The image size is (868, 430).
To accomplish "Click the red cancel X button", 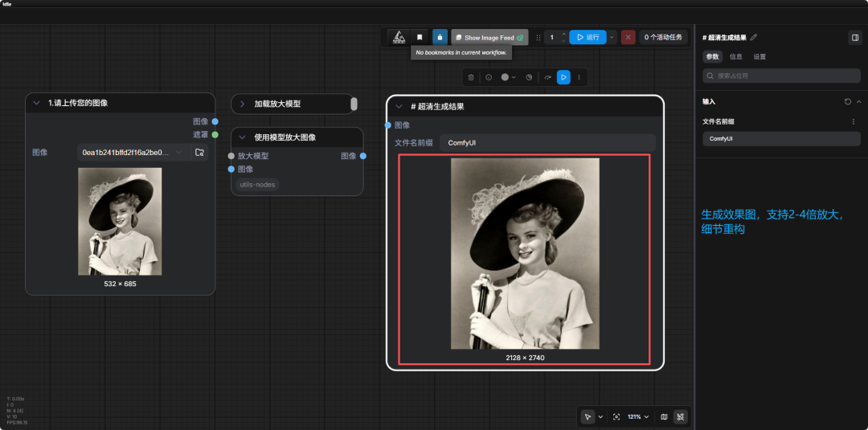I will [x=628, y=37].
